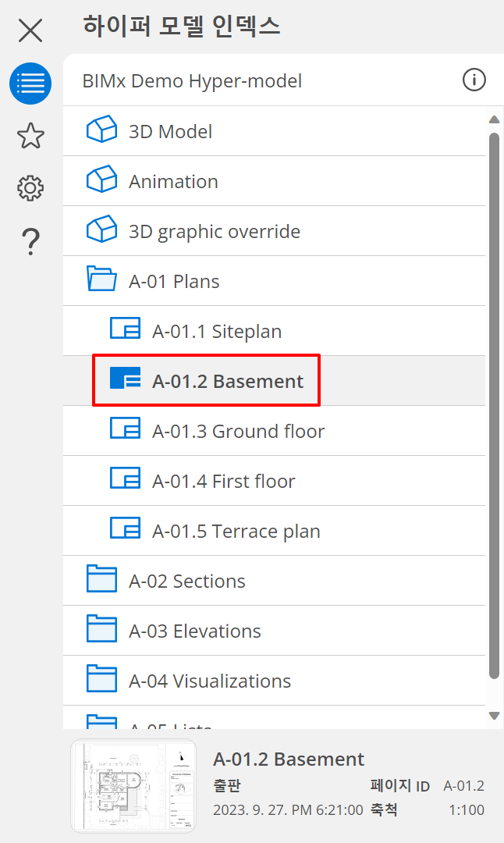Viewport: 504px width, 843px height.
Task: Open 3D graphic override view
Action: (x=214, y=232)
